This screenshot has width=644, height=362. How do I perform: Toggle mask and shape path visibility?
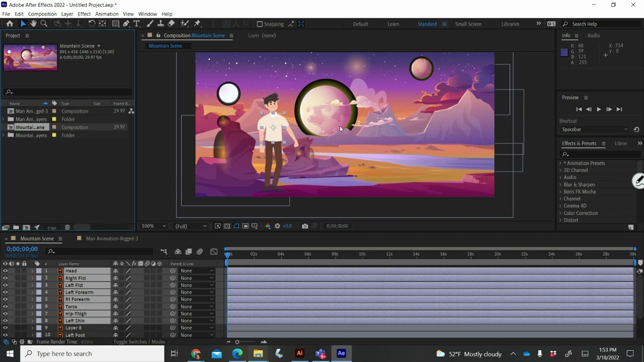coord(236,226)
